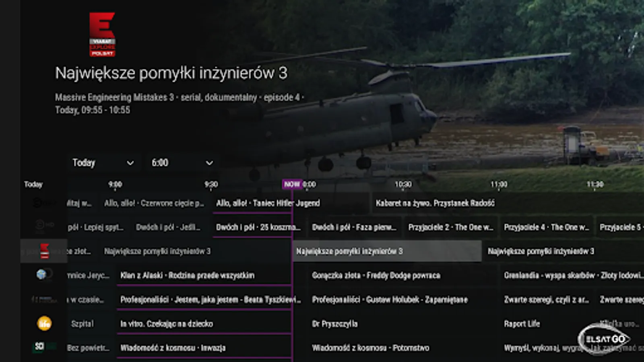
Task: Open the Today day selector dropdown
Action: point(103,163)
